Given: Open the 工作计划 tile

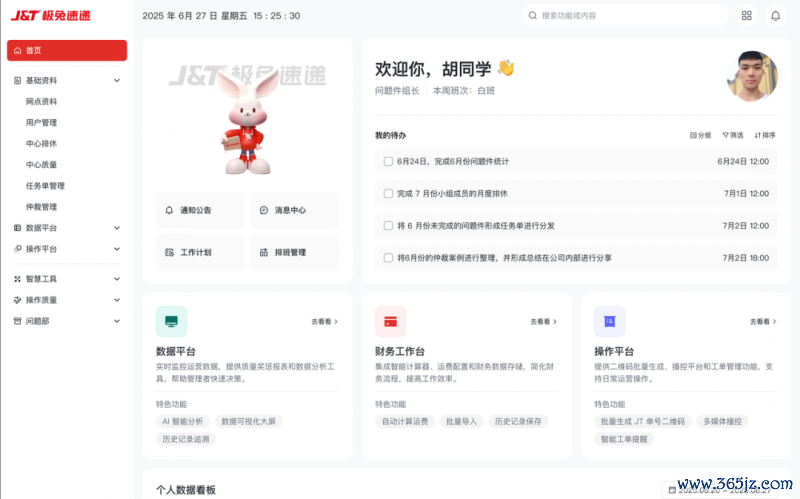Looking at the screenshot, I should tap(200, 253).
